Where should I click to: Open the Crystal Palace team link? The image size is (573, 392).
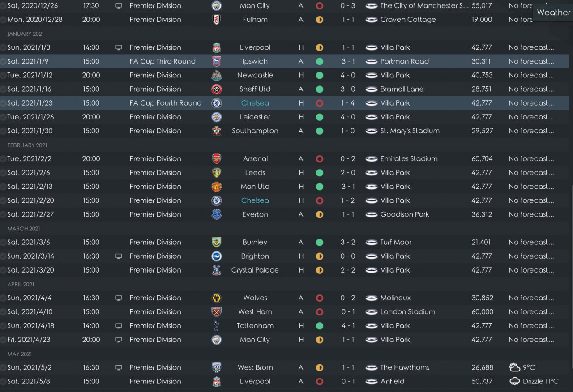(255, 270)
